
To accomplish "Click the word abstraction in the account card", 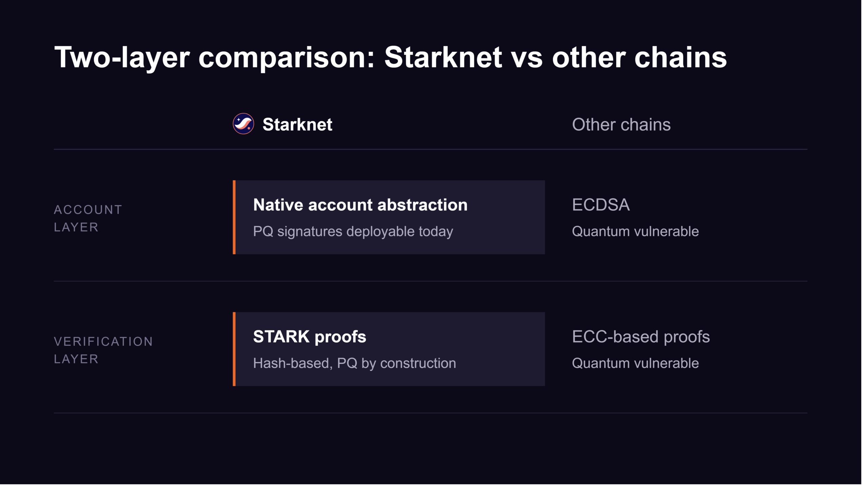I will [422, 205].
